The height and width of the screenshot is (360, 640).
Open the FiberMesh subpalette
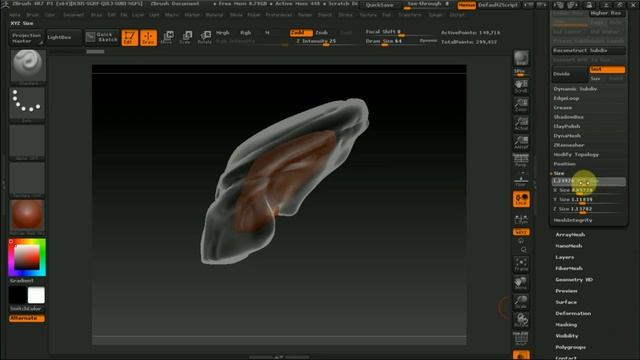[569, 269]
